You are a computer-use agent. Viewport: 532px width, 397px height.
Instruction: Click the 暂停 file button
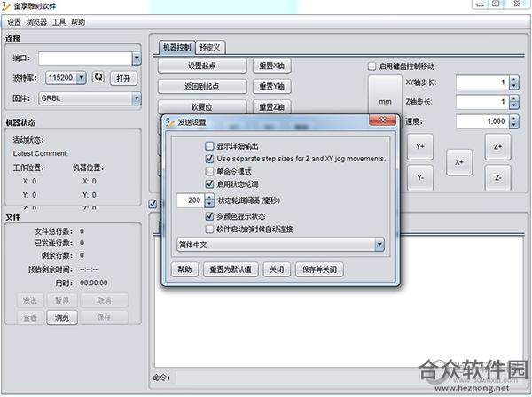click(x=62, y=300)
